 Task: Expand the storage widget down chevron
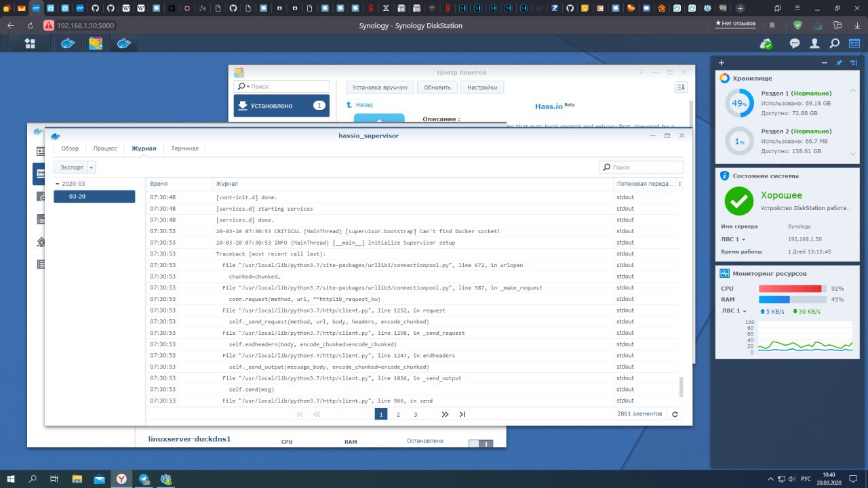(x=854, y=153)
